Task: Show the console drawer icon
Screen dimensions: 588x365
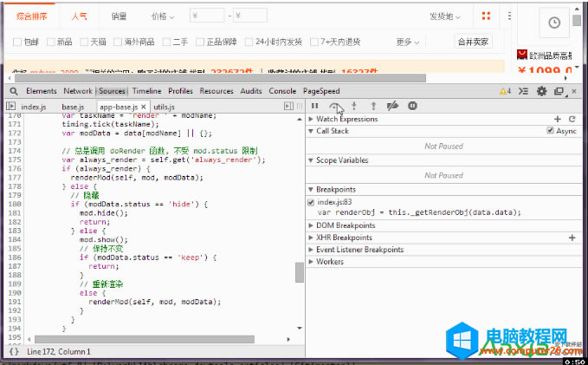Action: (x=525, y=91)
